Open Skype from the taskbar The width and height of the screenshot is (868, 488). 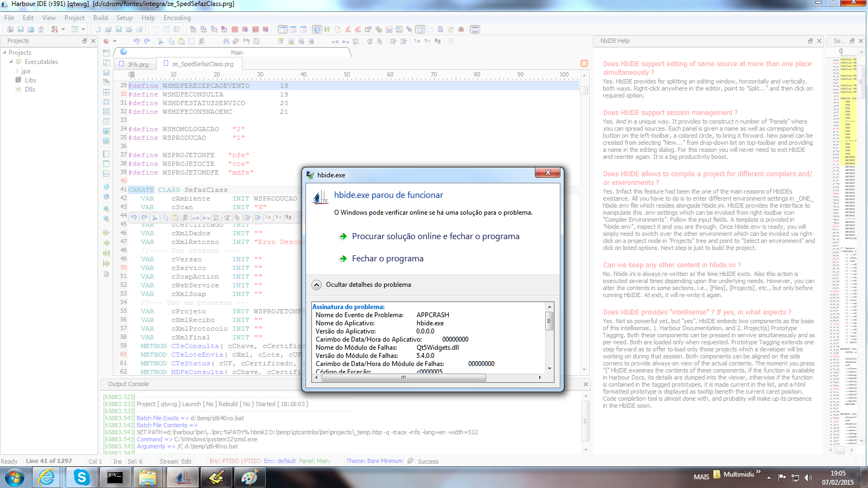tap(81, 477)
